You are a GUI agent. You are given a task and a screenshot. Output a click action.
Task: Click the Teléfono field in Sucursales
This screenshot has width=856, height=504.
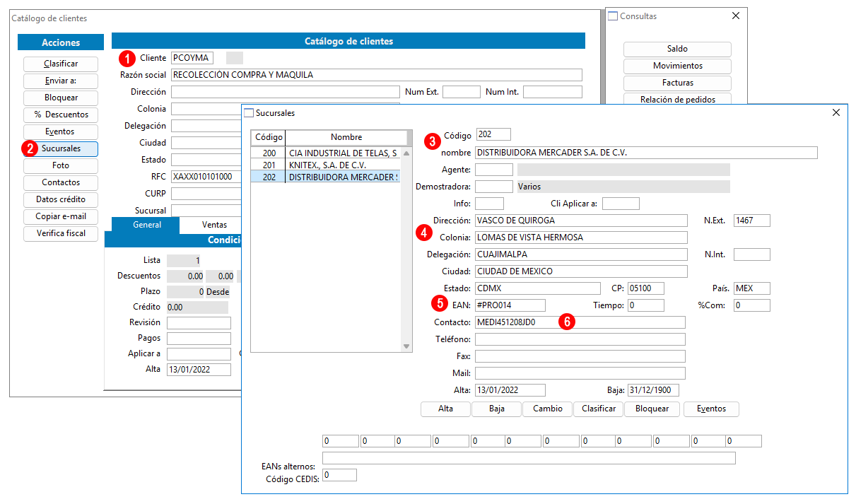pyautogui.click(x=580, y=339)
